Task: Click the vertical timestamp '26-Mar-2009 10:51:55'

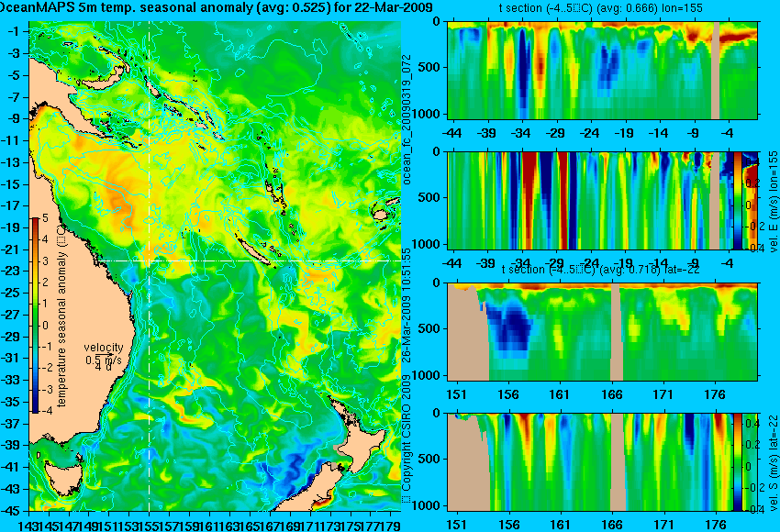Action: [x=407, y=305]
